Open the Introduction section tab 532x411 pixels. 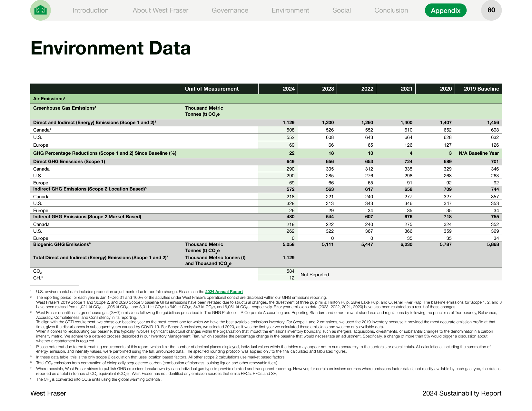pos(91,10)
